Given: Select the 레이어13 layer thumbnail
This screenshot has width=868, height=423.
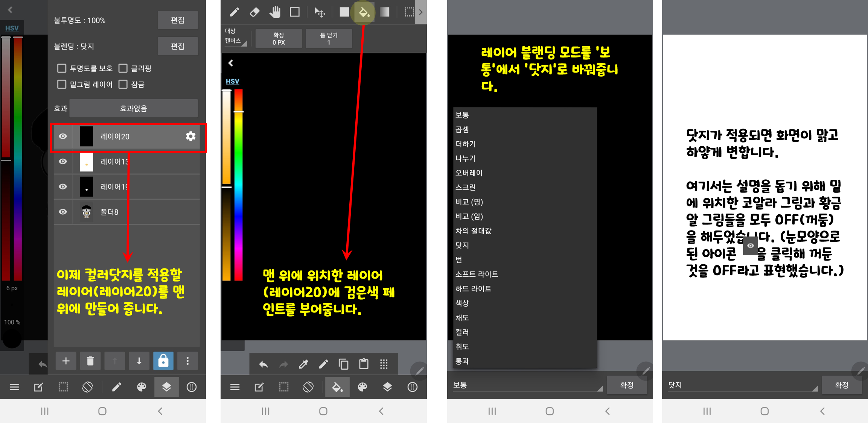Looking at the screenshot, I should pos(87,162).
